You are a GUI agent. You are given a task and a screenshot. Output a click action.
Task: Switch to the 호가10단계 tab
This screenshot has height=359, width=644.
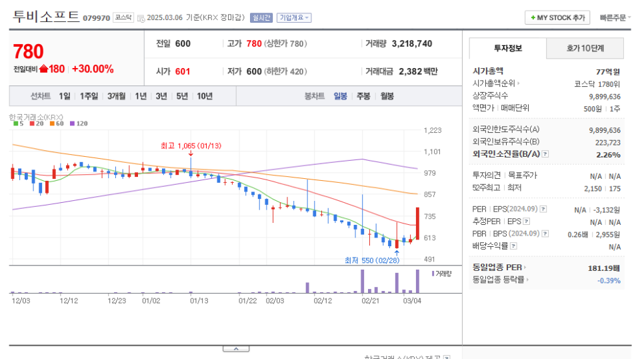click(585, 48)
